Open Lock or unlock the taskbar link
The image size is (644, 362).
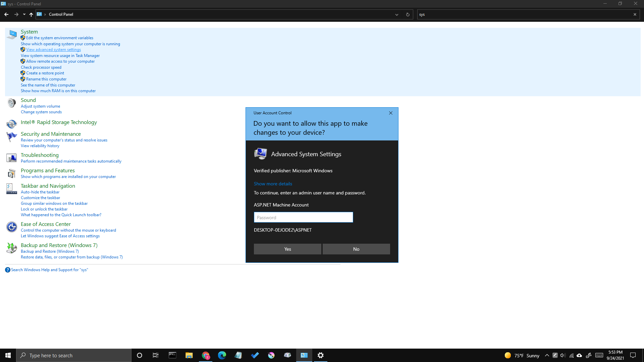(x=44, y=209)
